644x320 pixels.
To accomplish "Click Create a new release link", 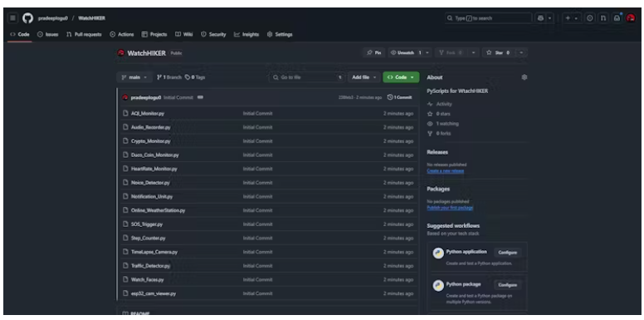I will (445, 170).
